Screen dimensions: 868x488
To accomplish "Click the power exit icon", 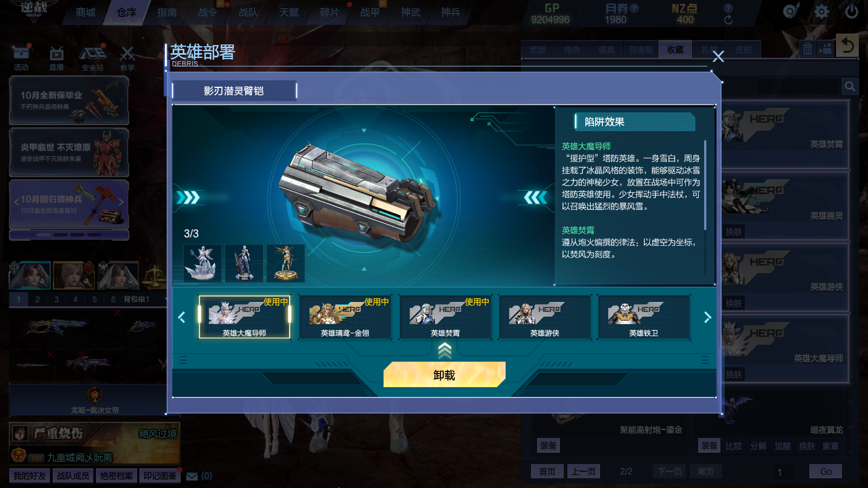I will pos(851,11).
